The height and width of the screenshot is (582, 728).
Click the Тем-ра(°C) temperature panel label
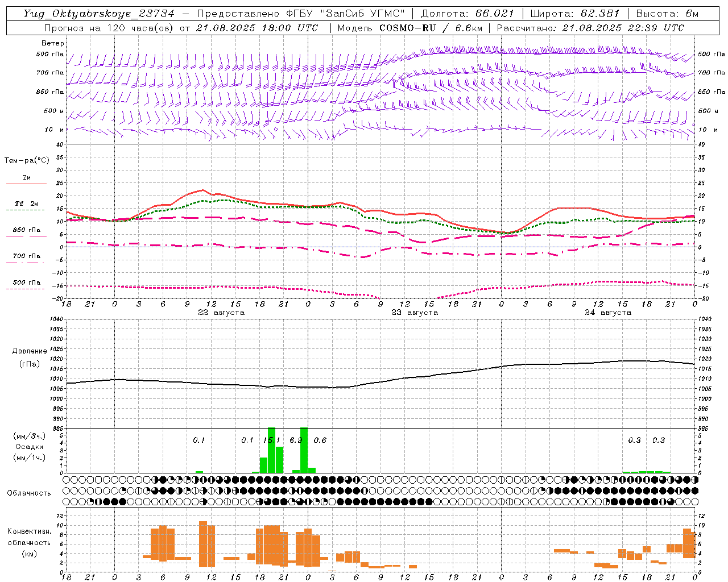(x=27, y=161)
